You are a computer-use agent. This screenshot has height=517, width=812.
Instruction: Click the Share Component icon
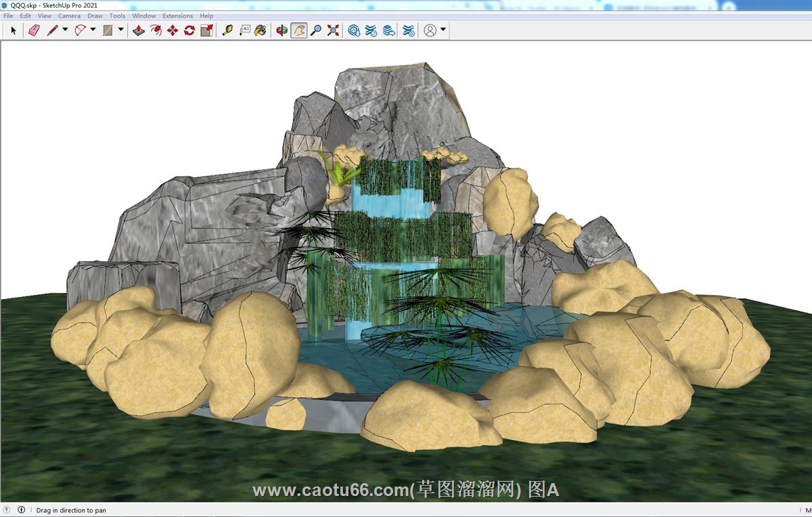388,30
